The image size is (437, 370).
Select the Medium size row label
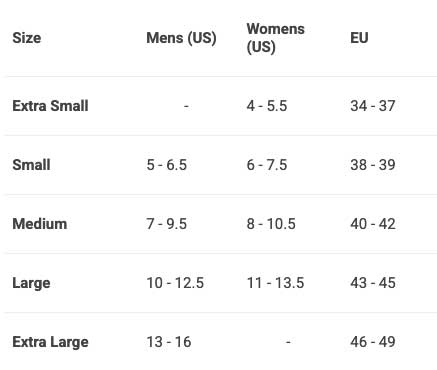(40, 224)
